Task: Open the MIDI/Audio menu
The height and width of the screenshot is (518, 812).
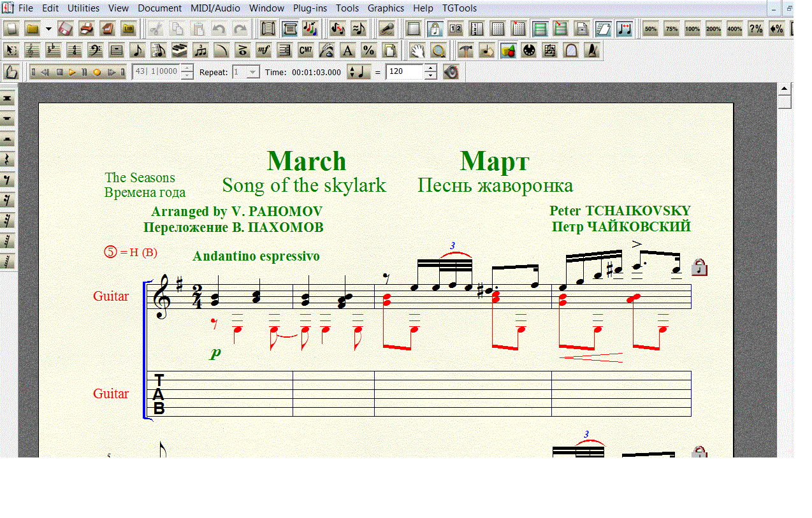Action: (215, 8)
